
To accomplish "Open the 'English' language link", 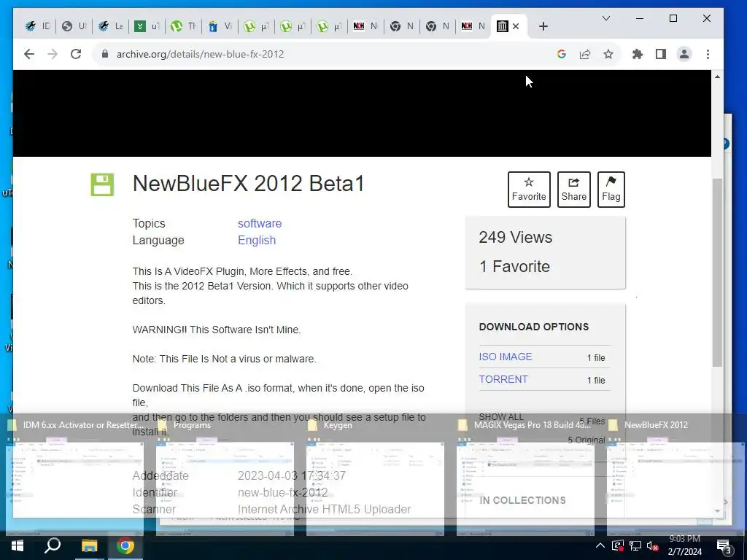I will [x=257, y=240].
